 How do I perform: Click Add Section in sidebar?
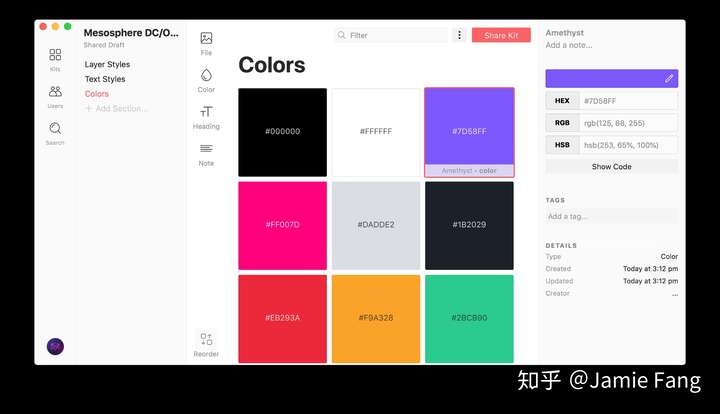pyautogui.click(x=116, y=108)
